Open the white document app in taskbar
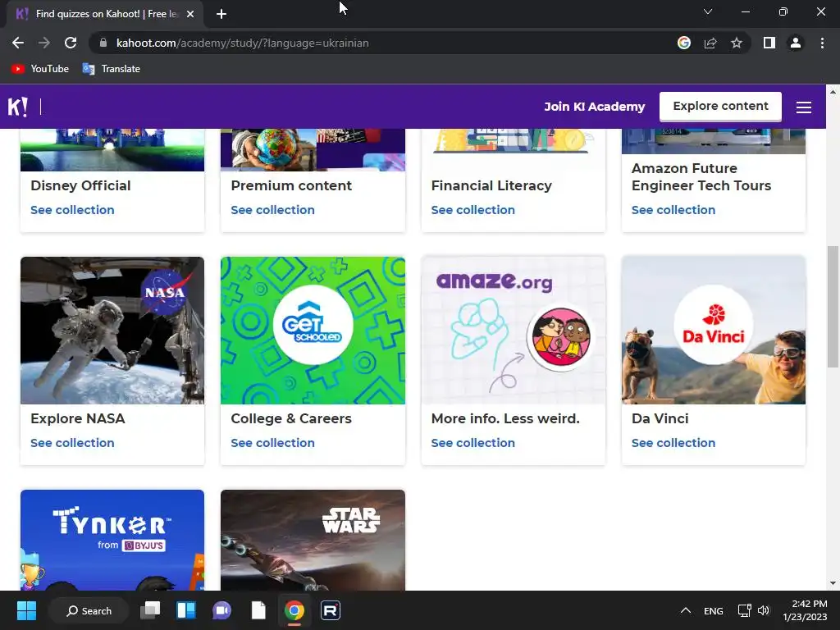Image resolution: width=840 pixels, height=630 pixels. (x=258, y=610)
